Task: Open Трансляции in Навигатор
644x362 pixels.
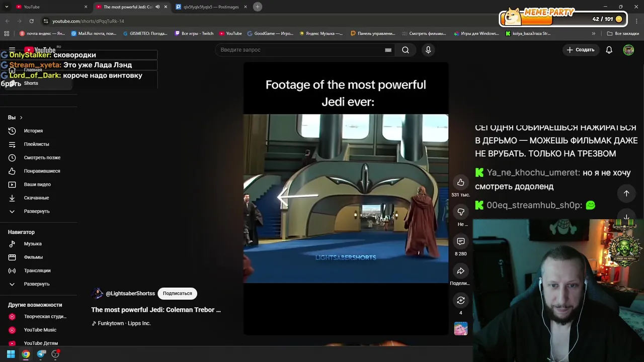Action: coord(38,270)
